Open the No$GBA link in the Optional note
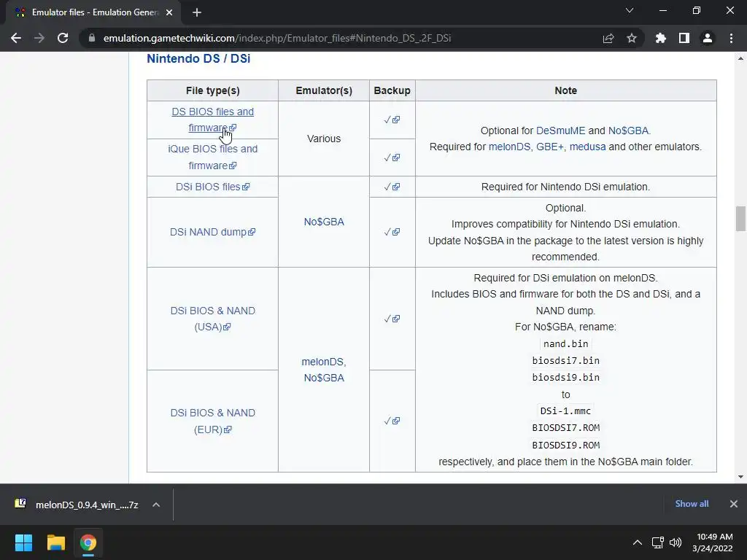This screenshot has width=747, height=560. 628,131
